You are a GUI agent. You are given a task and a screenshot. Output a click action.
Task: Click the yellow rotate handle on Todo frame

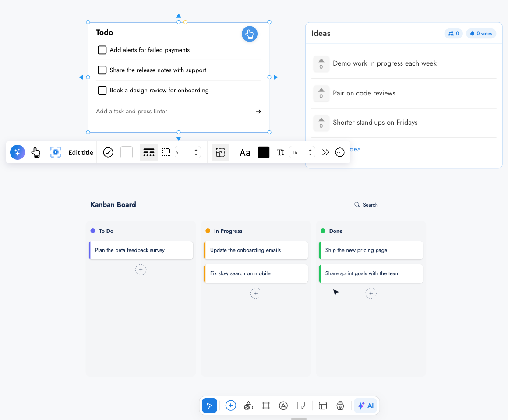(x=185, y=22)
